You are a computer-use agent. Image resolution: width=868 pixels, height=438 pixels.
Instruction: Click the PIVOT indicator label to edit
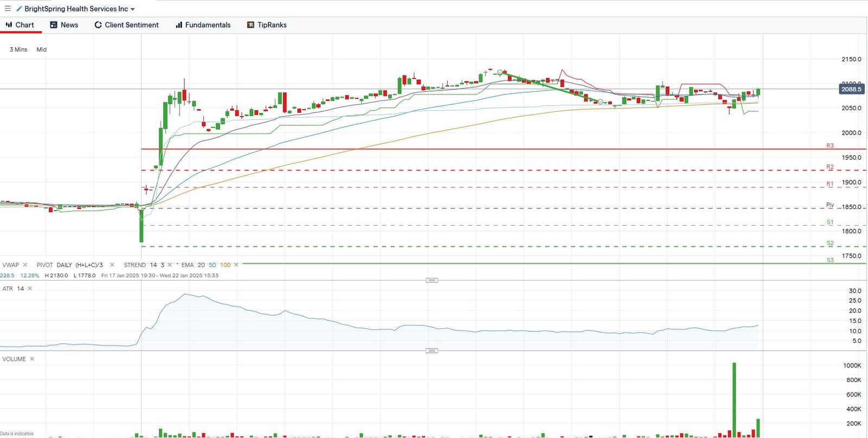point(44,265)
